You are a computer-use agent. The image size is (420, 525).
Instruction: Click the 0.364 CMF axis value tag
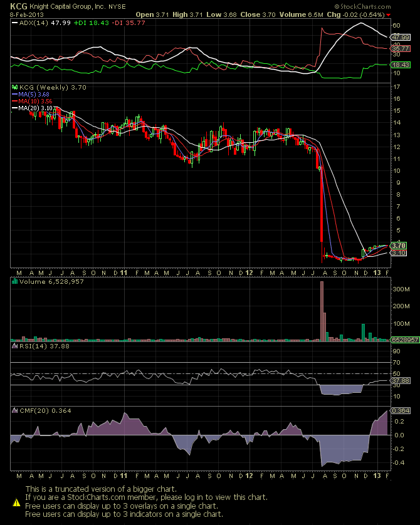tap(401, 411)
